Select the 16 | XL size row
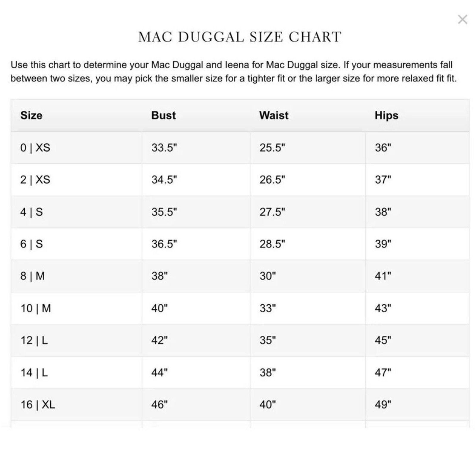Viewport: 476px width, 476px height. coord(240,405)
